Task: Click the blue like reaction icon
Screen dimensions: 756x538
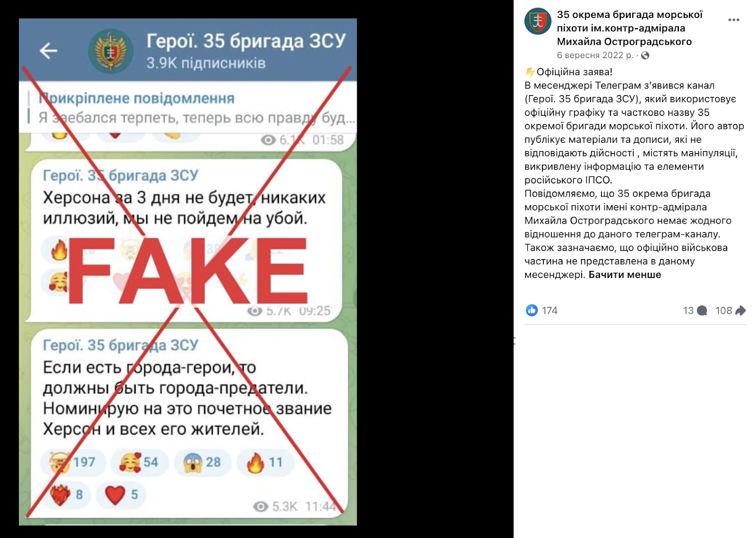Action: pyautogui.click(x=532, y=310)
